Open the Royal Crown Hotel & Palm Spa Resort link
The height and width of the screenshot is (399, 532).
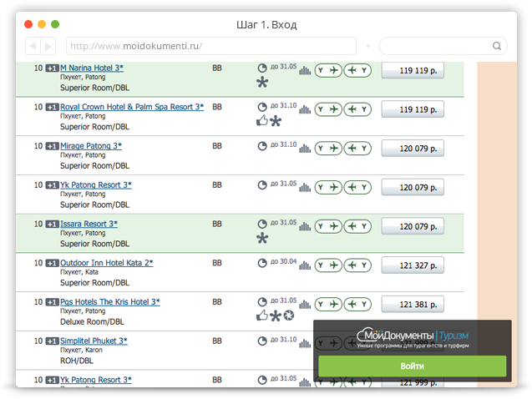131,107
